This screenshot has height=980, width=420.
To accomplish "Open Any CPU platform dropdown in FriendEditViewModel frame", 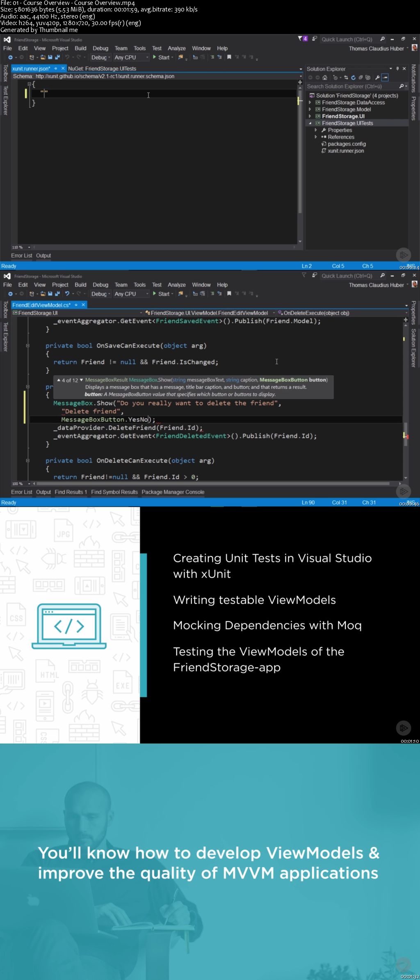I will tap(131, 294).
